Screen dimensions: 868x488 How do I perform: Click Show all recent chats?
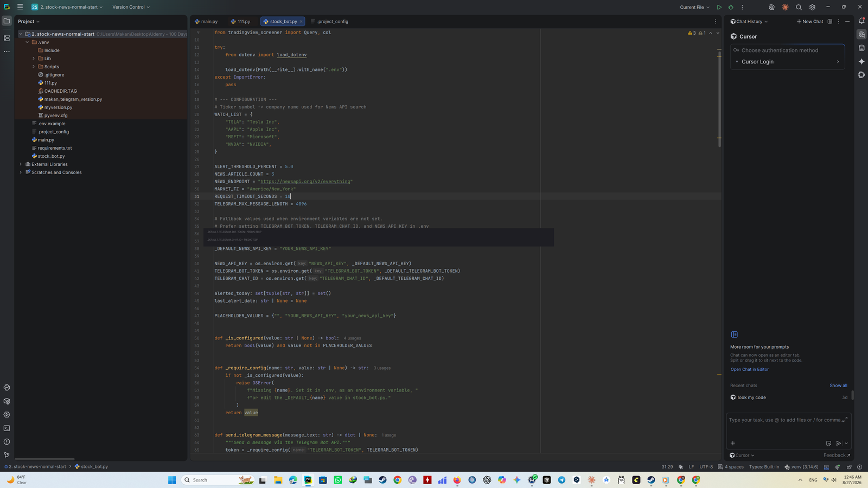click(x=838, y=386)
